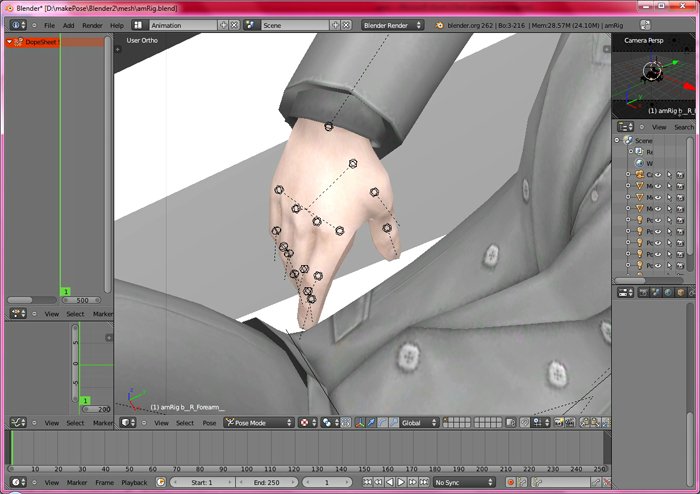Image resolution: width=700 pixels, height=494 pixels.
Task: Select the scale manipulator icon
Action: pyautogui.click(x=393, y=423)
